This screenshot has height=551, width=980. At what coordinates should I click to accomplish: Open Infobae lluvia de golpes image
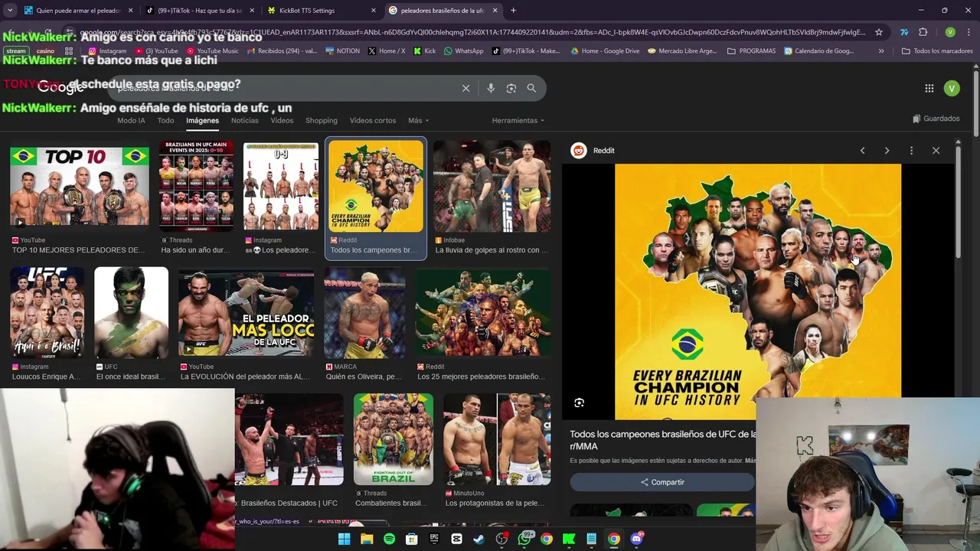[x=492, y=187]
